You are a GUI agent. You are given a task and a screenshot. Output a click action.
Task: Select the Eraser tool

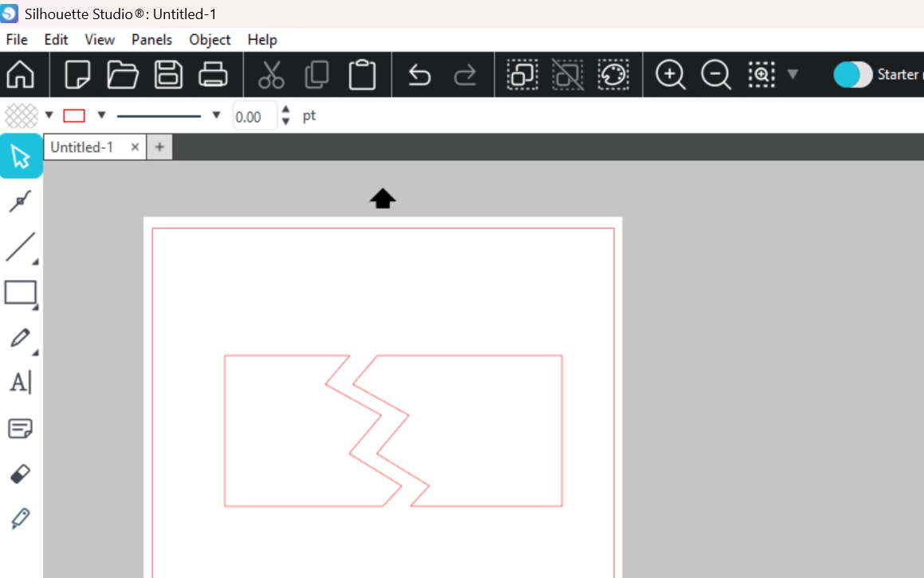[x=20, y=474]
